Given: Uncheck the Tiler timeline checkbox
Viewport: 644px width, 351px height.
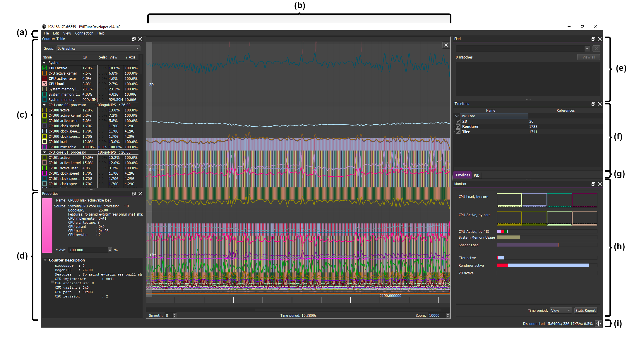Looking at the screenshot, I should point(458,132).
